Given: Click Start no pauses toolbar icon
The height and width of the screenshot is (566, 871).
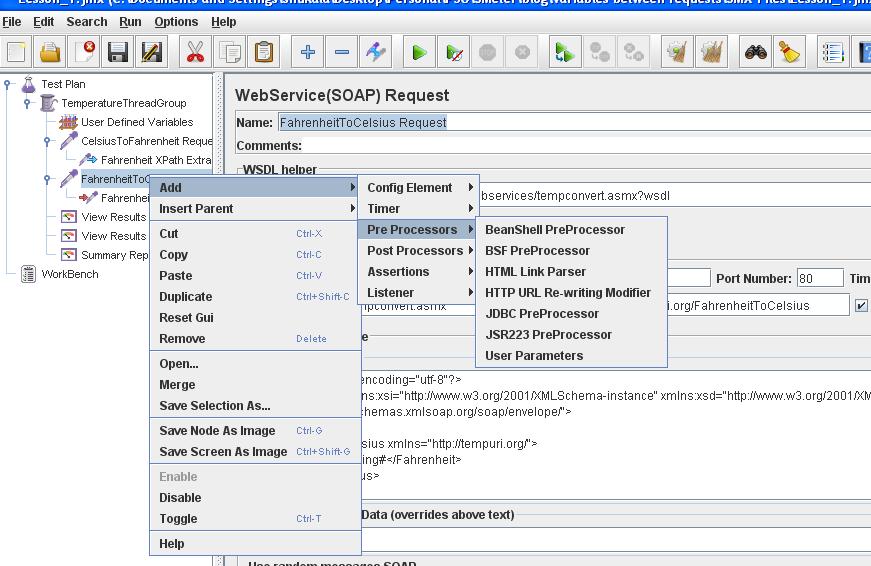Looking at the screenshot, I should coord(454,52).
